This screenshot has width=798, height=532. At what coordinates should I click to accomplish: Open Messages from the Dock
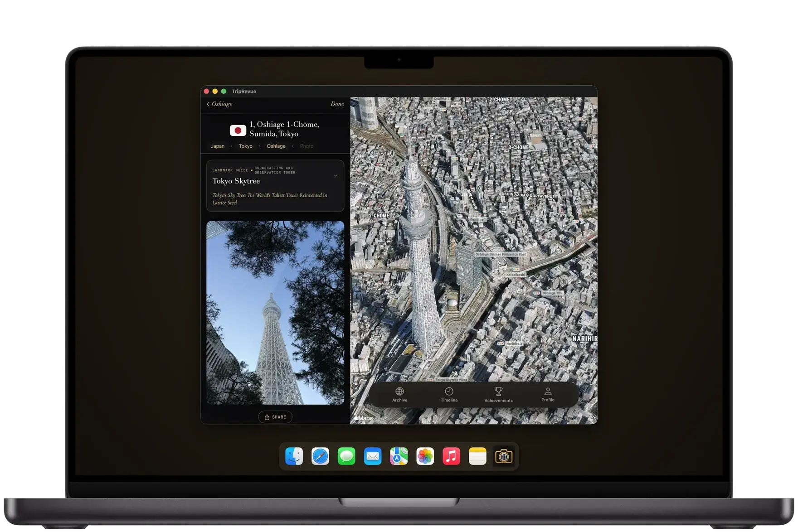tap(346, 456)
